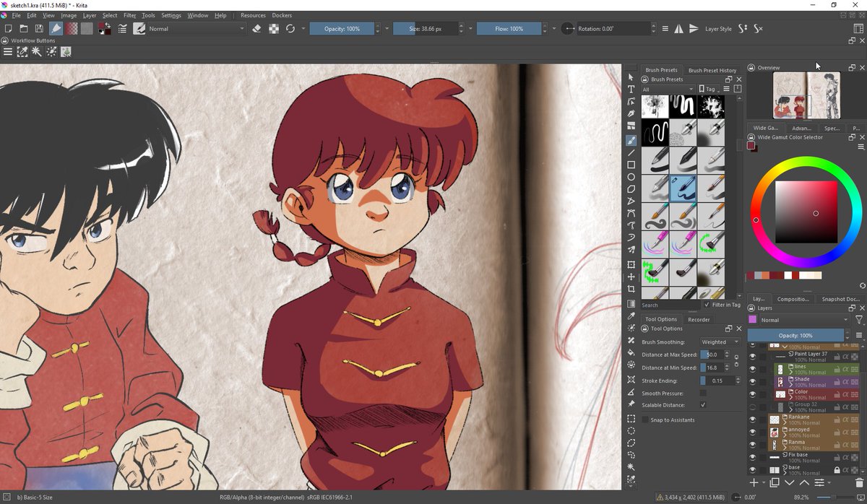Image resolution: width=867 pixels, height=504 pixels.
Task: Create a new document
Action: pos(8,29)
